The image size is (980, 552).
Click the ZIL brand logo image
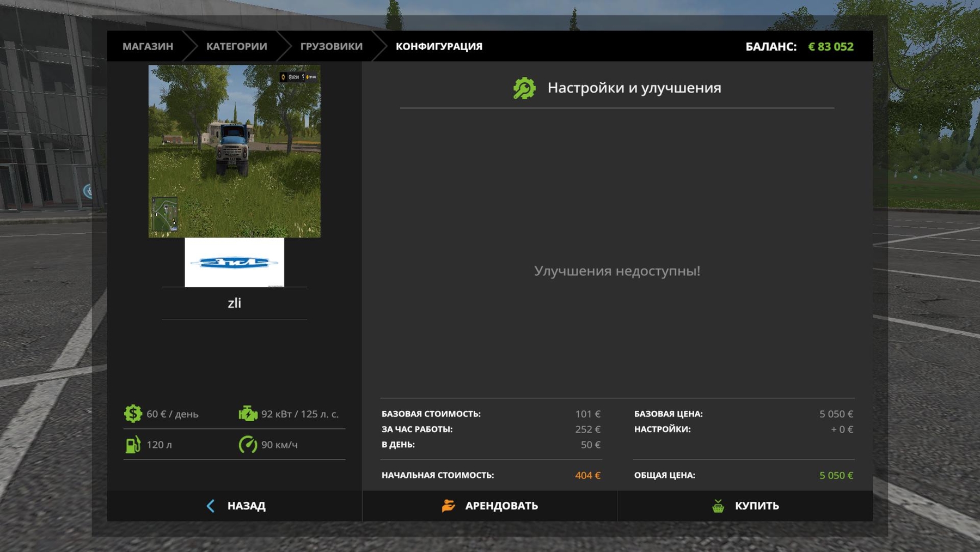coord(234,262)
